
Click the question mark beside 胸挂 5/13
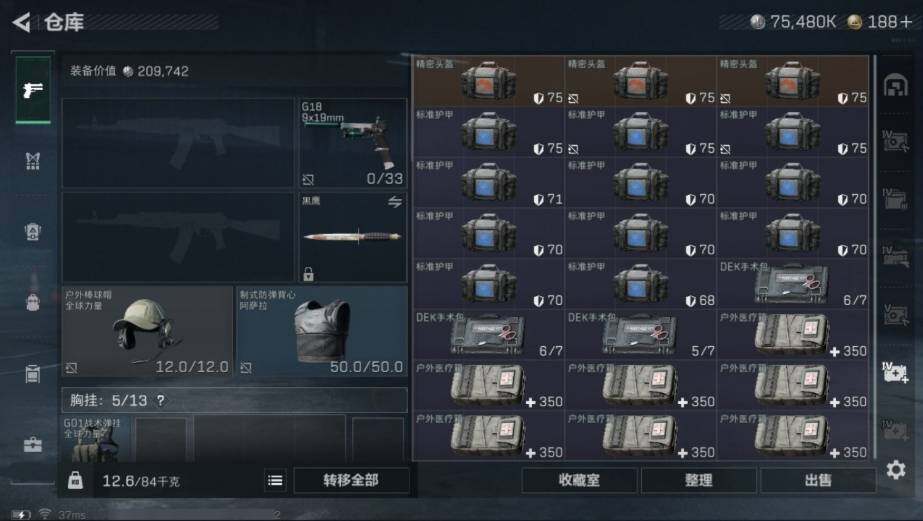click(161, 400)
